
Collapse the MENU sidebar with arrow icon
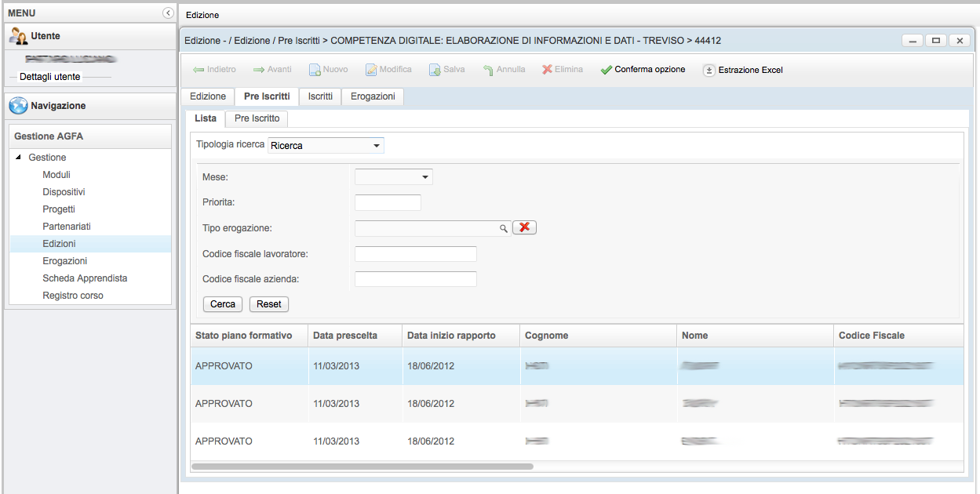(167, 13)
